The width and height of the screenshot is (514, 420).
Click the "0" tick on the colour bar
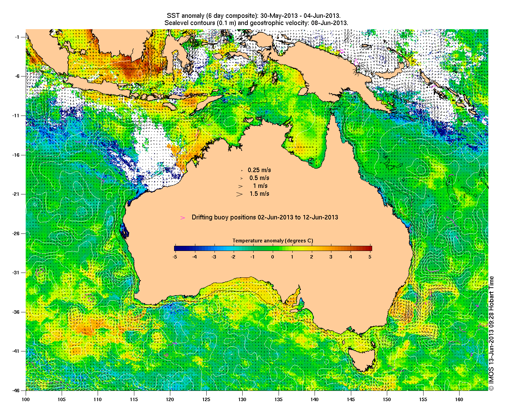click(273, 256)
